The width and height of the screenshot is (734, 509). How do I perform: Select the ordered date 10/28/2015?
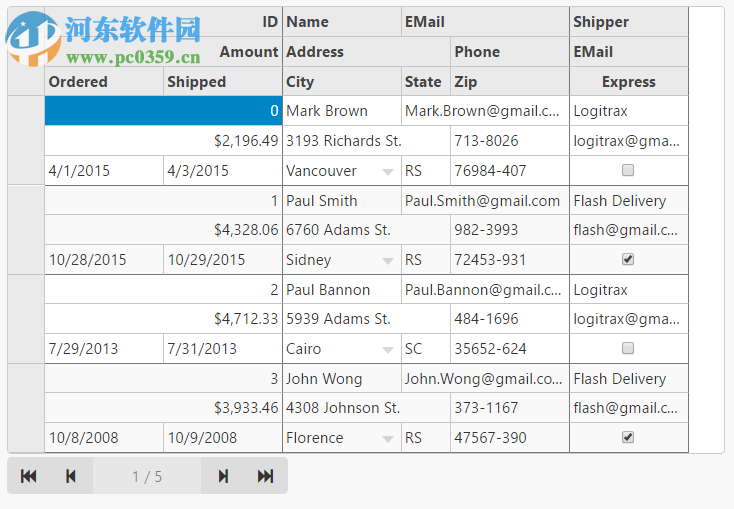(104, 259)
